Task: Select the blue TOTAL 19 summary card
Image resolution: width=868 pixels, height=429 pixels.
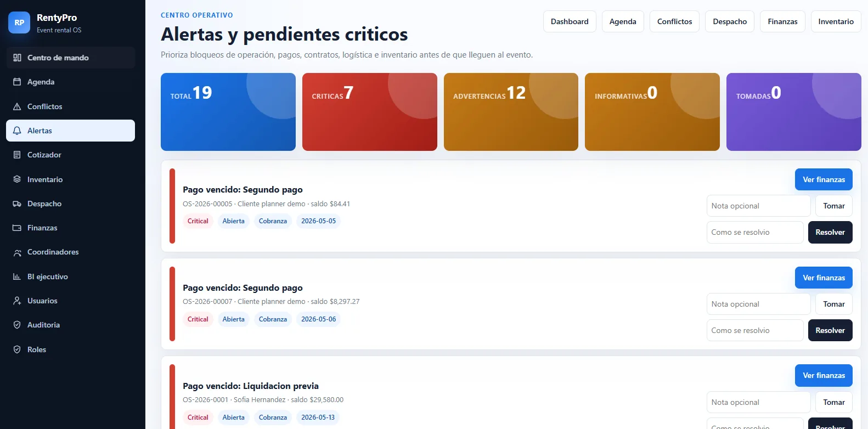Action: (228, 112)
